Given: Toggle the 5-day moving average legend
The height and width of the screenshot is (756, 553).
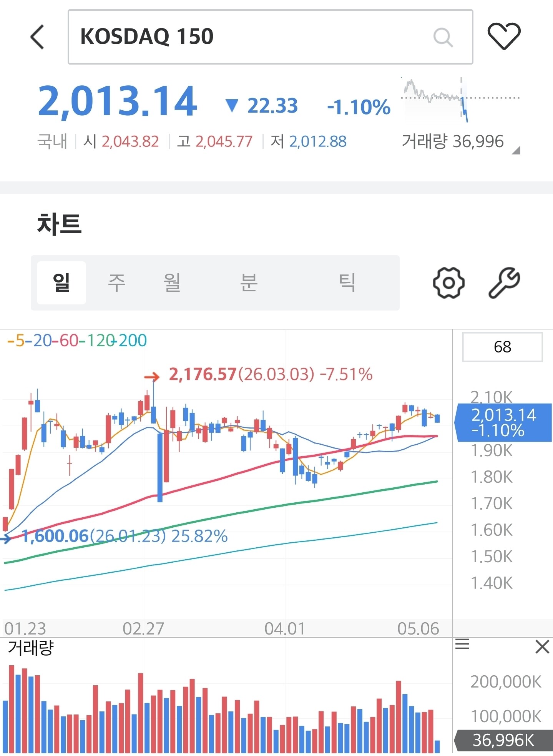Looking at the screenshot, I should [16, 341].
